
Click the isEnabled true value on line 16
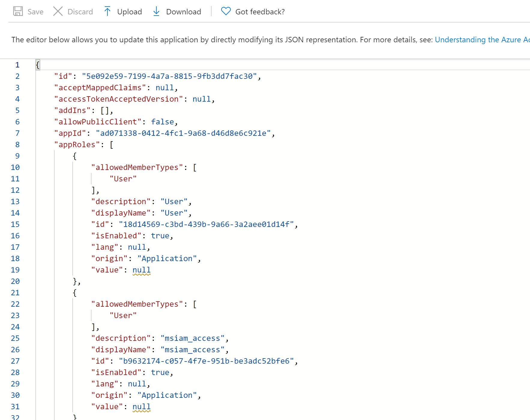pos(160,236)
